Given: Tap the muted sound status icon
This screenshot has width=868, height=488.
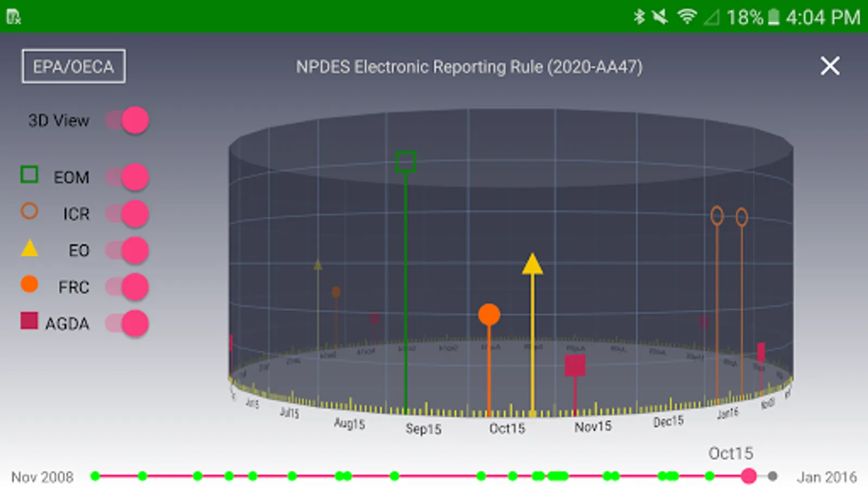Looking at the screenshot, I should click(x=660, y=17).
